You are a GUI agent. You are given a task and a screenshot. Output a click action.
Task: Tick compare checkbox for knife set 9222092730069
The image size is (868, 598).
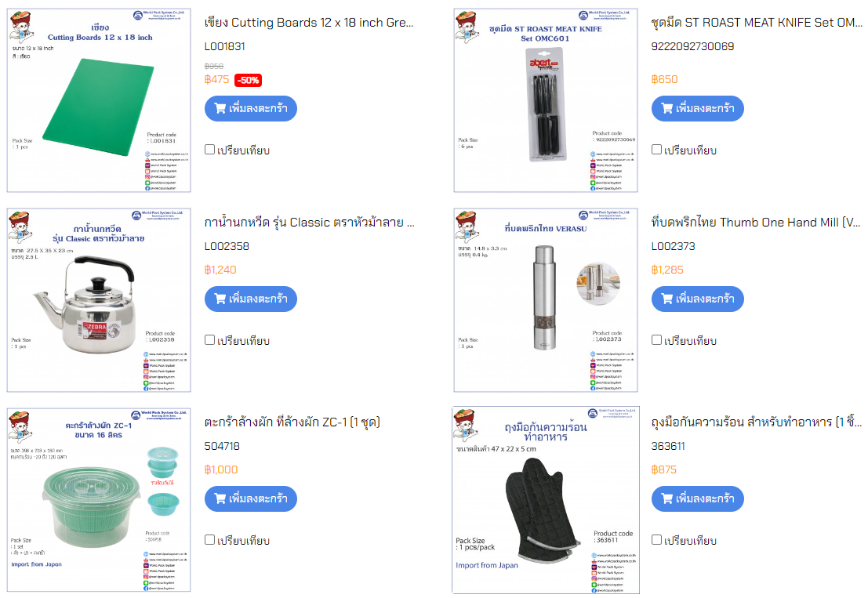tap(656, 150)
